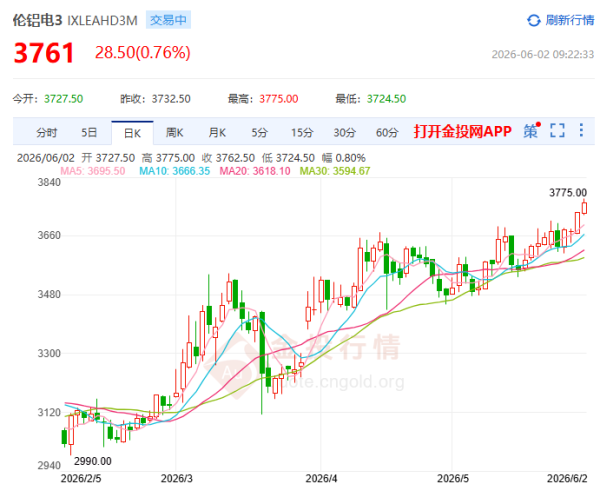Open the three-dot more options menu

click(581, 130)
